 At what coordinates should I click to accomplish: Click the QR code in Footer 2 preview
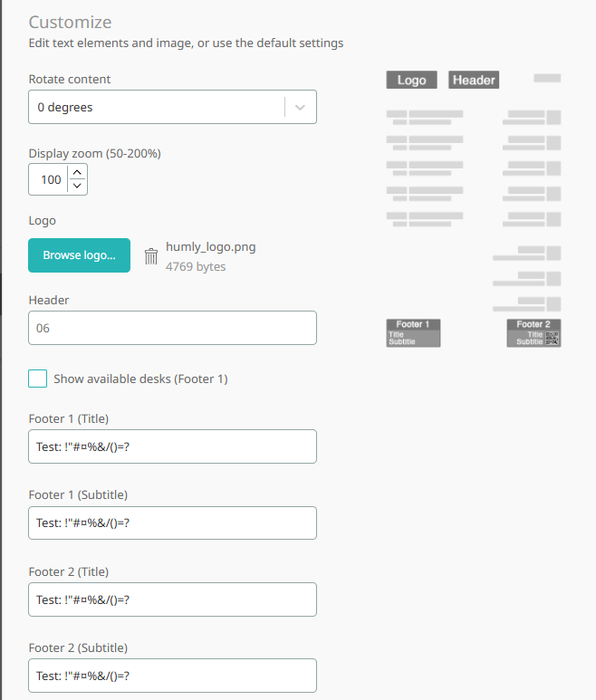(553, 339)
